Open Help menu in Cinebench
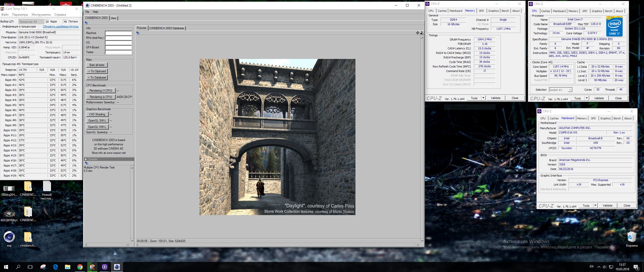 pyautogui.click(x=95, y=12)
